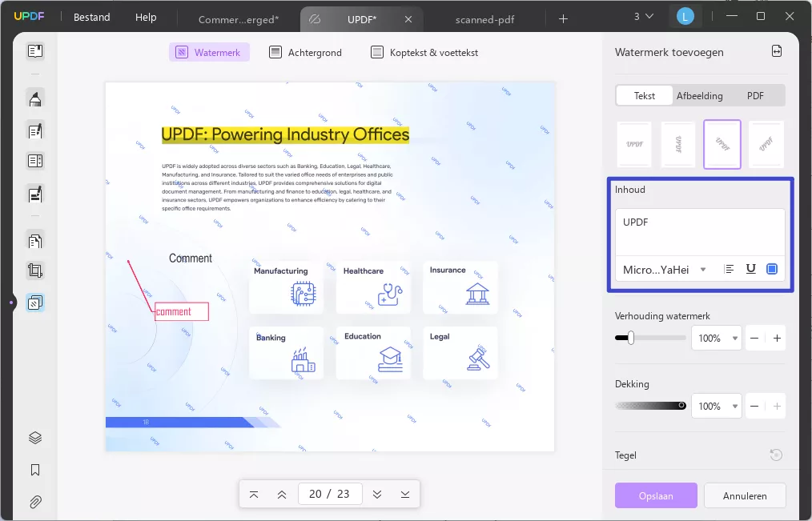Open the Help menu
The image size is (812, 521).
(x=146, y=17)
